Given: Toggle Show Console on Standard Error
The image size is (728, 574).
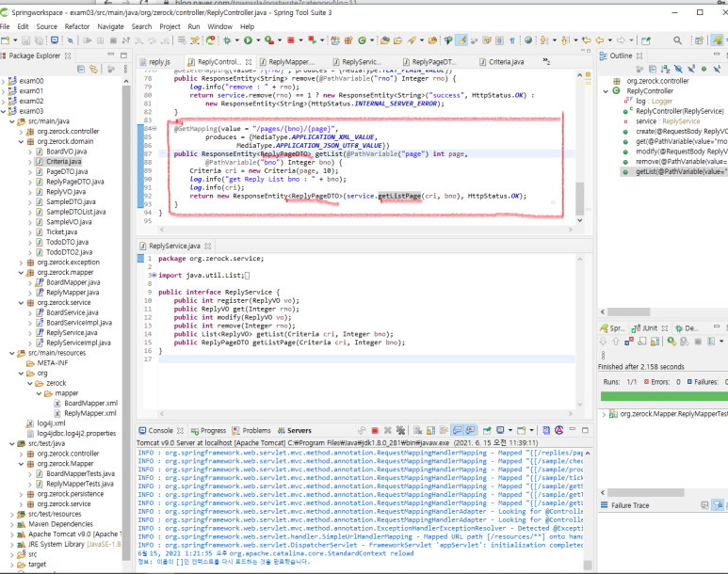Looking at the screenshot, I should [x=470, y=431].
